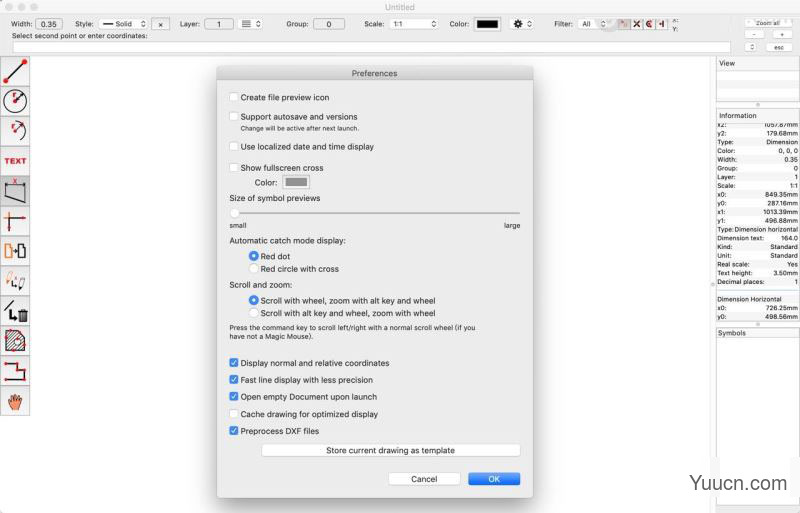The image size is (800, 513).
Task: Click the zoom out minus button
Action: pyautogui.click(x=754, y=35)
